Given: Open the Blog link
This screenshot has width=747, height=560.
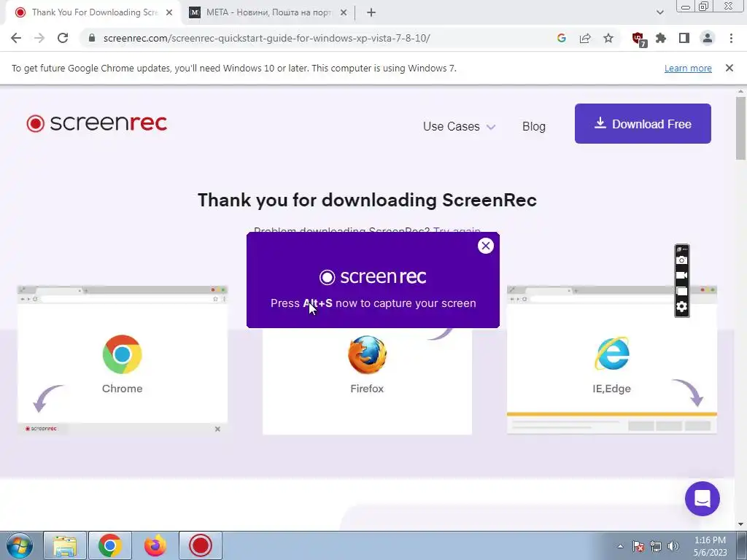Looking at the screenshot, I should coord(533,126).
